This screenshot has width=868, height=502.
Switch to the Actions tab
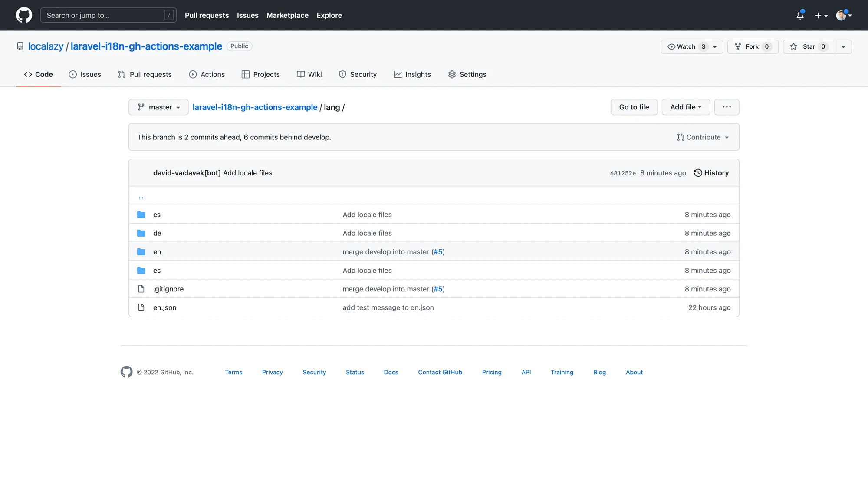[x=207, y=74]
